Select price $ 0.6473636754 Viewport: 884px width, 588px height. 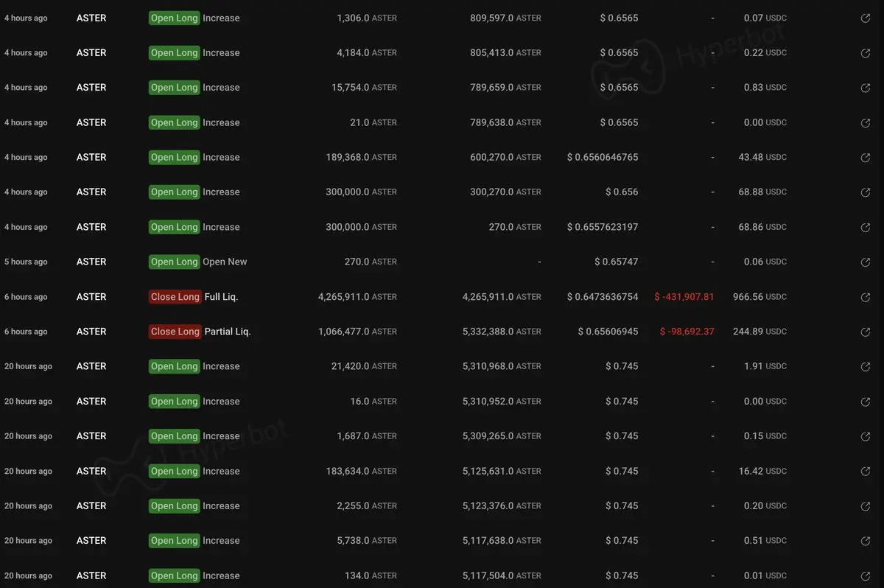click(603, 297)
